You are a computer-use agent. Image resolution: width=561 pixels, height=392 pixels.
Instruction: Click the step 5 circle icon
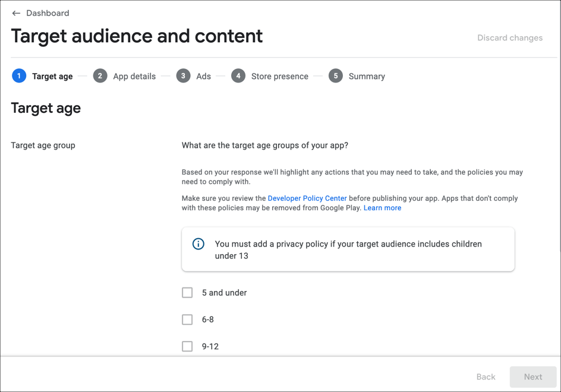pyautogui.click(x=336, y=76)
